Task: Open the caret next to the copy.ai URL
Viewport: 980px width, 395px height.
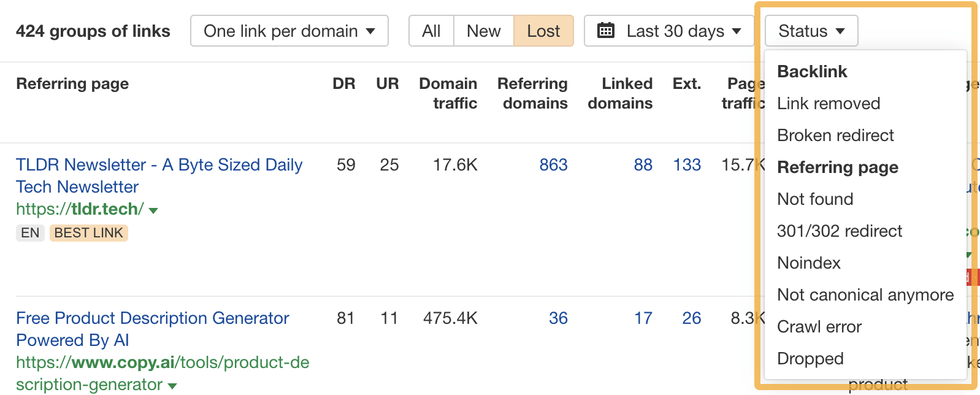Action: click(172, 386)
